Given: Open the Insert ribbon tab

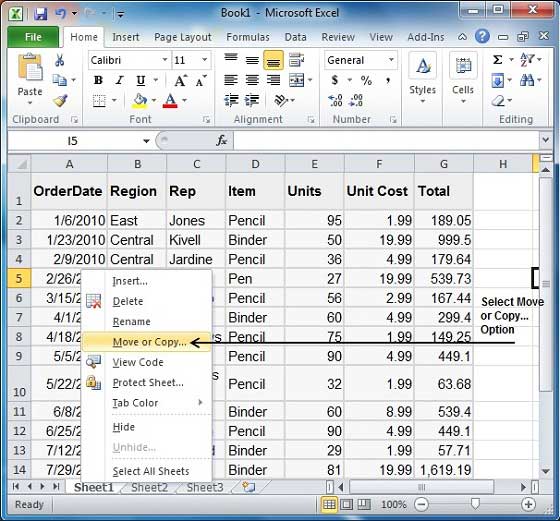Looking at the screenshot, I should pos(126,37).
